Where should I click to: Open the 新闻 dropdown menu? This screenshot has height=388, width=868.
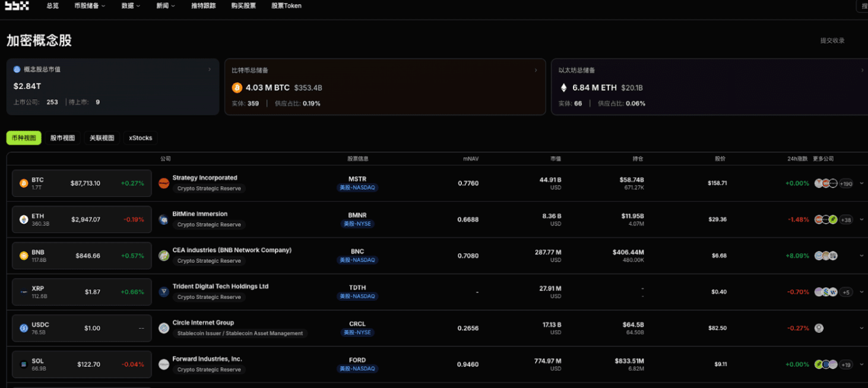click(x=166, y=5)
